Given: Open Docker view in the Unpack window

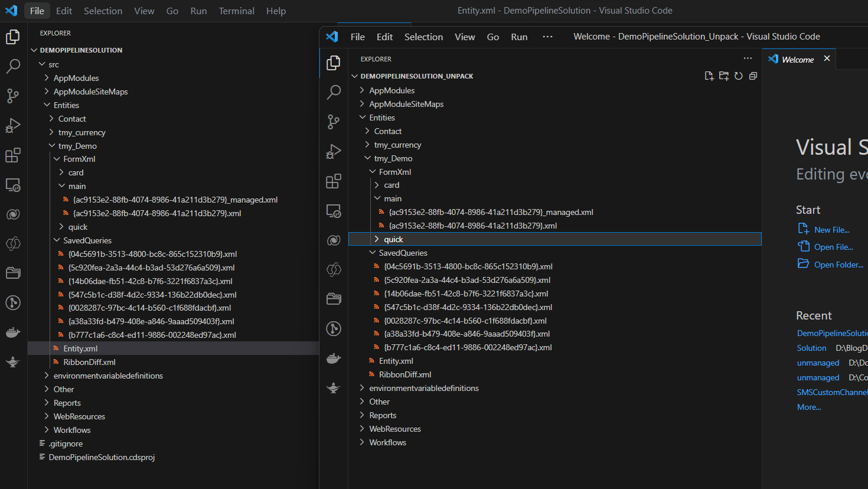Looking at the screenshot, I should pyautogui.click(x=334, y=358).
